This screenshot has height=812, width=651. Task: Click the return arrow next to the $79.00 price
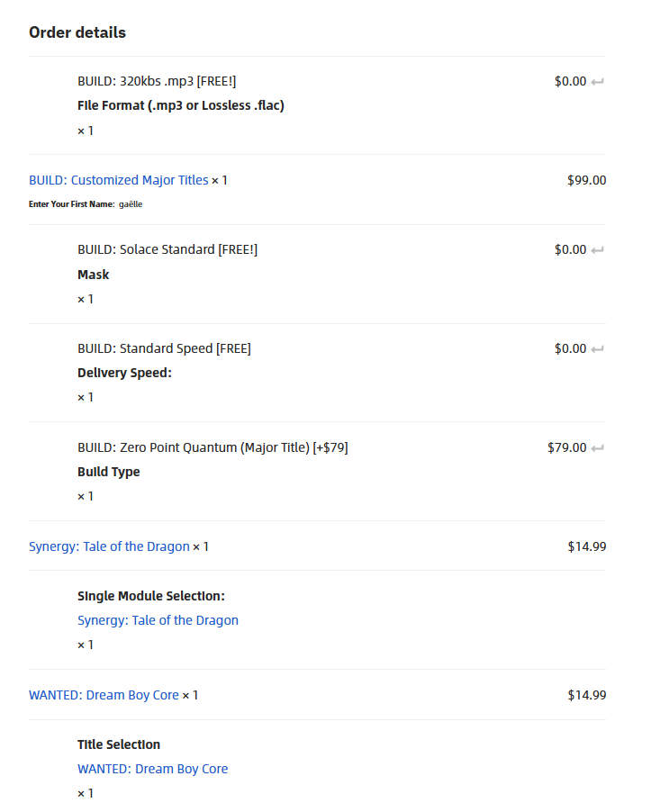coord(598,448)
